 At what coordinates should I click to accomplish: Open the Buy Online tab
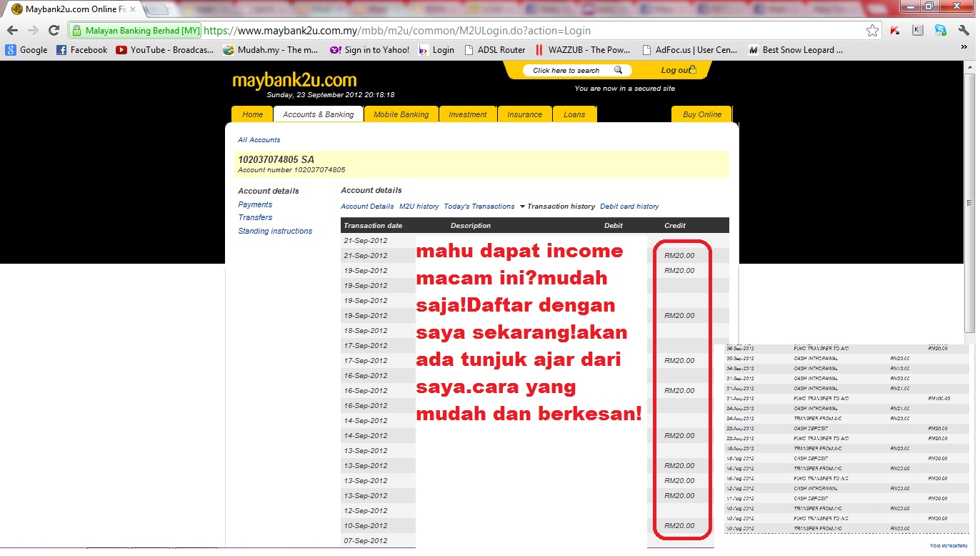click(702, 114)
